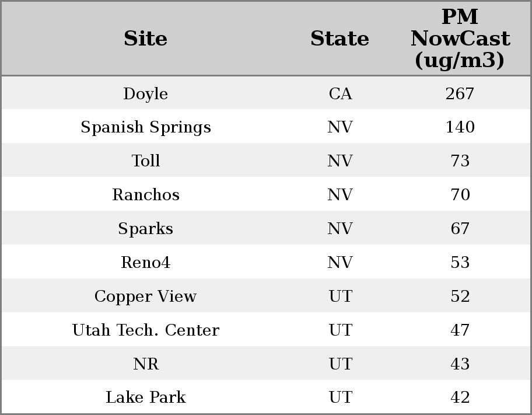Click the Site column header
532x415 pixels.
coord(145,39)
